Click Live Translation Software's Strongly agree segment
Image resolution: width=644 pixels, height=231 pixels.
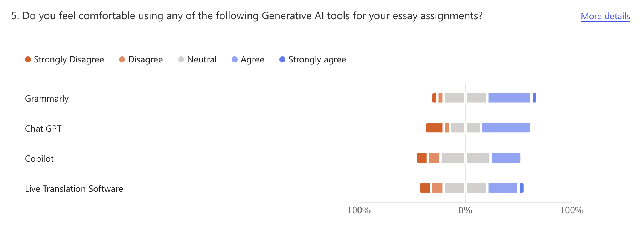click(x=522, y=188)
